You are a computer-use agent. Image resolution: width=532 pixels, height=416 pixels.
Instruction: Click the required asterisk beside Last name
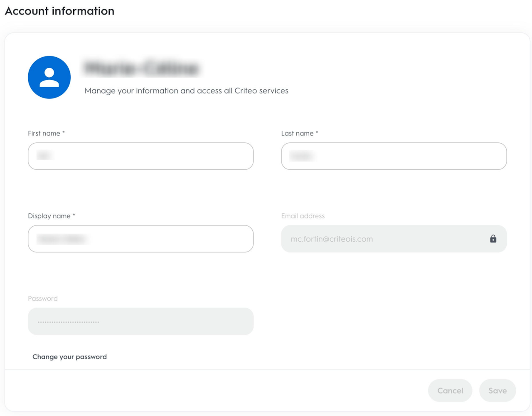tap(317, 133)
